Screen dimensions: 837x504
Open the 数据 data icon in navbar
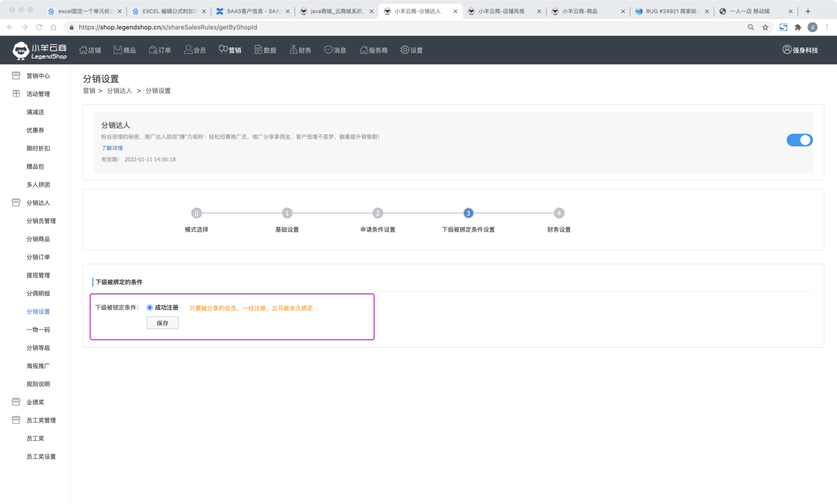pyautogui.click(x=258, y=50)
